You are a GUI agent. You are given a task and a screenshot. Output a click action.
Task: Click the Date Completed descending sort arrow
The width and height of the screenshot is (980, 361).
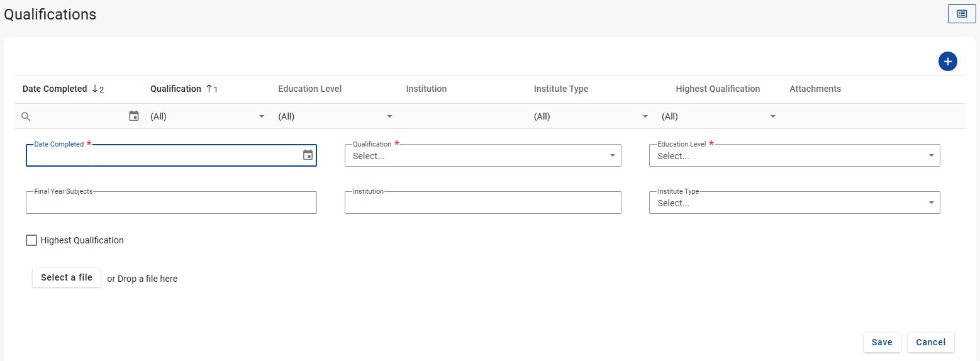point(95,89)
